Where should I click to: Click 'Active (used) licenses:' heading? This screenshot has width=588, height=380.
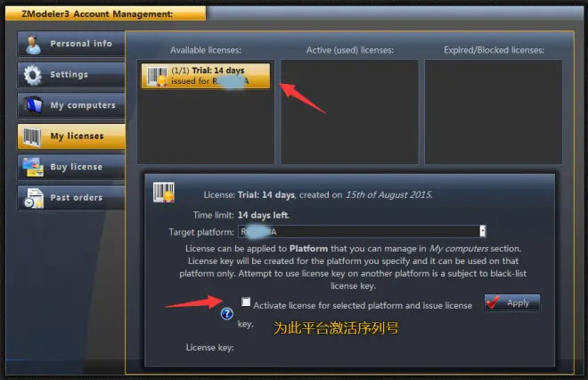(x=350, y=50)
